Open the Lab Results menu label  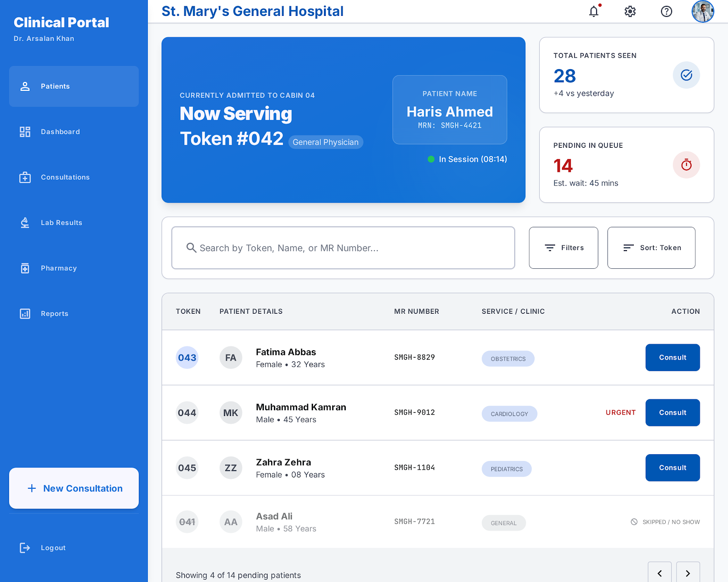[x=61, y=223]
